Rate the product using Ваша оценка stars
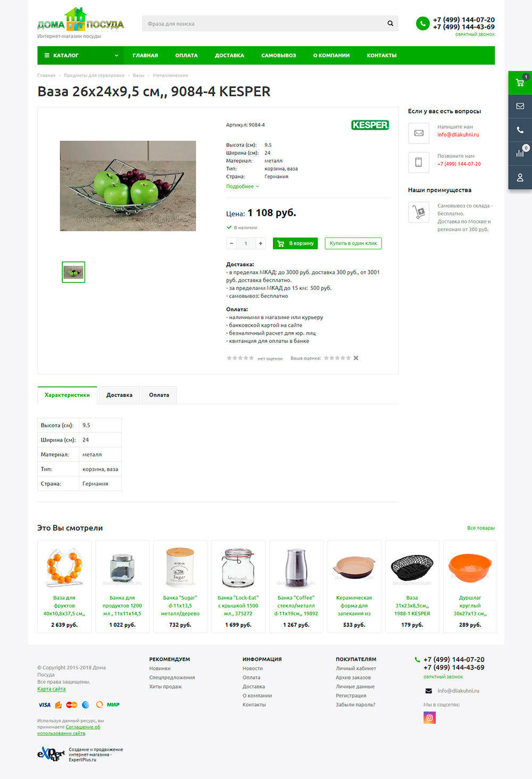 [x=337, y=358]
